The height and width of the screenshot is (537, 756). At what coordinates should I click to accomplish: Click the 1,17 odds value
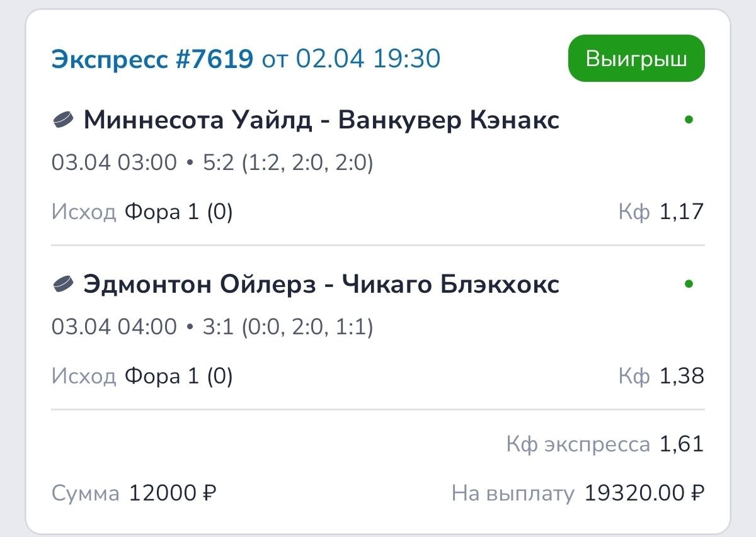point(681,213)
